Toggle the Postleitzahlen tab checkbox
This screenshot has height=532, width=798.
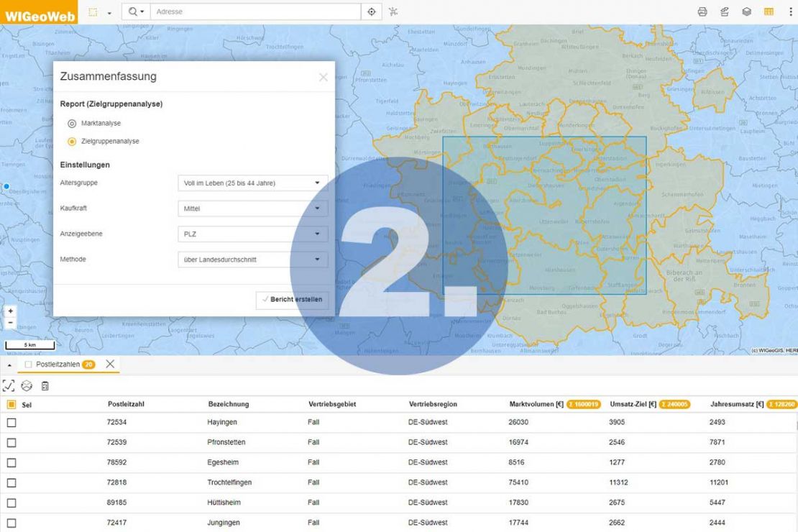(x=29, y=364)
